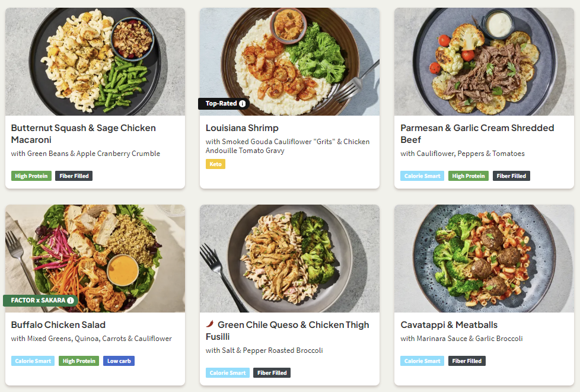
Task: Click the Low carb tag
Action: pyautogui.click(x=119, y=361)
